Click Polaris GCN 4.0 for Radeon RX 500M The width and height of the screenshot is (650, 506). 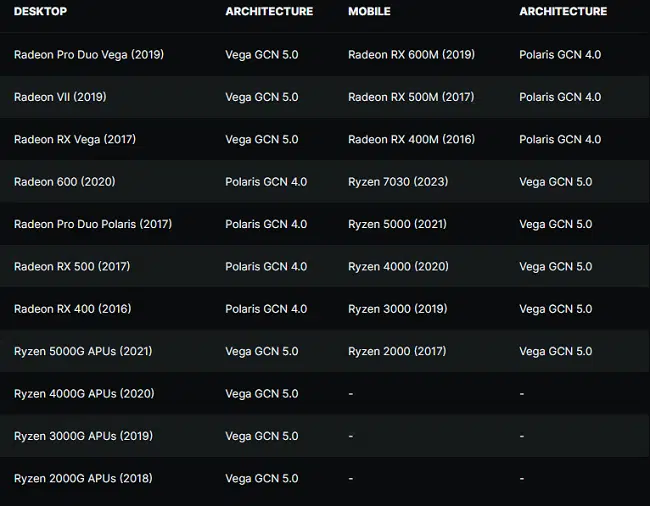[560, 97]
